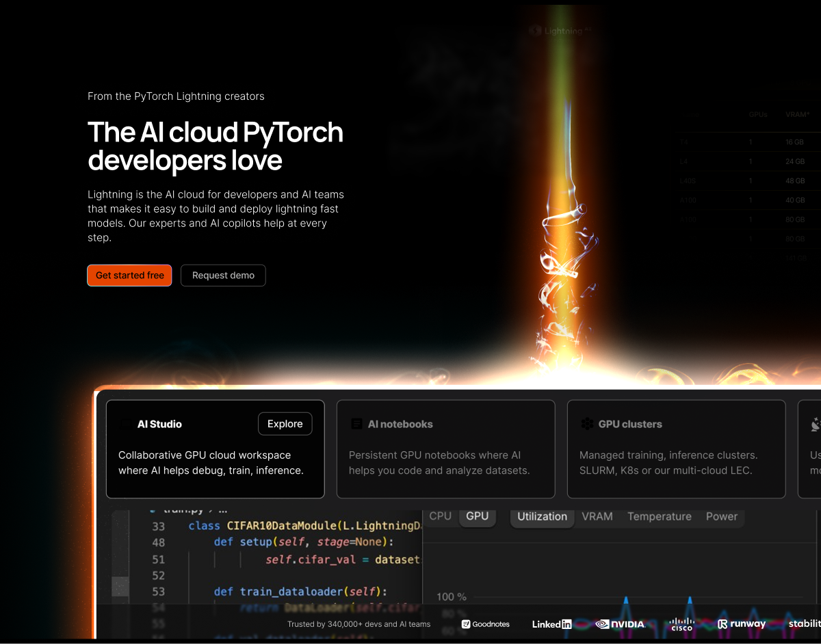Click the Cisco logo
The image size is (821, 644).
(682, 624)
